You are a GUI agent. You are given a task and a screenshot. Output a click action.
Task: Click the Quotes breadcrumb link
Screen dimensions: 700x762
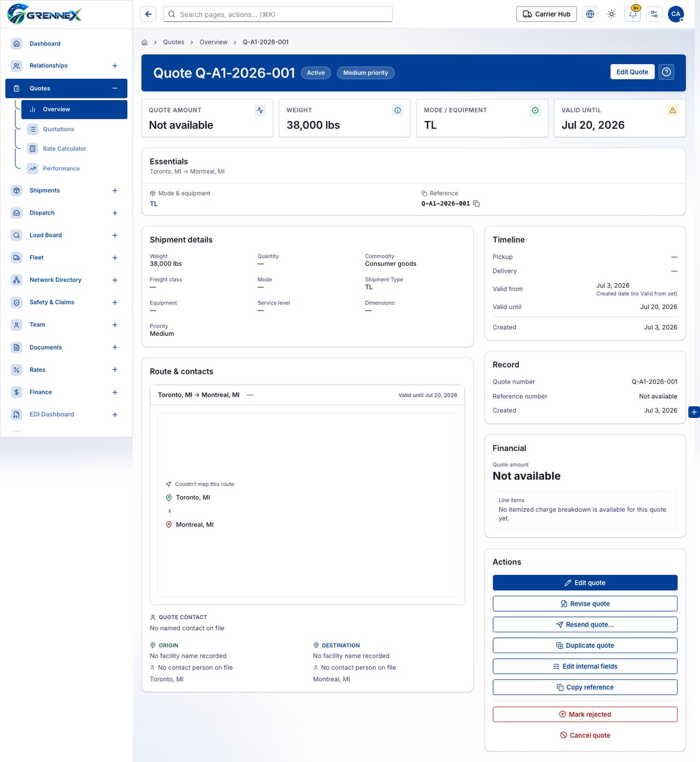(173, 42)
